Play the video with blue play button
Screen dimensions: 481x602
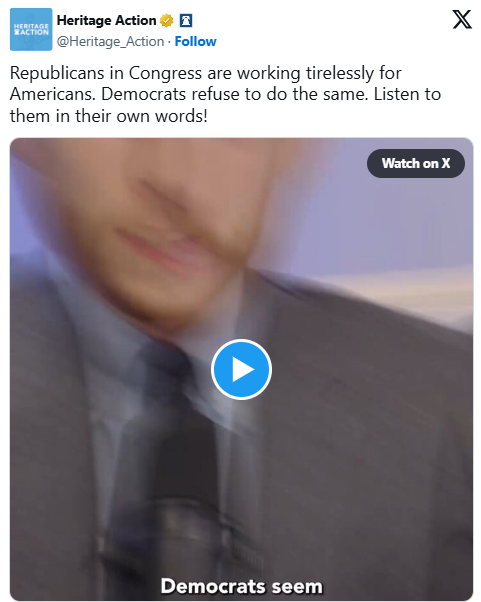point(241,369)
